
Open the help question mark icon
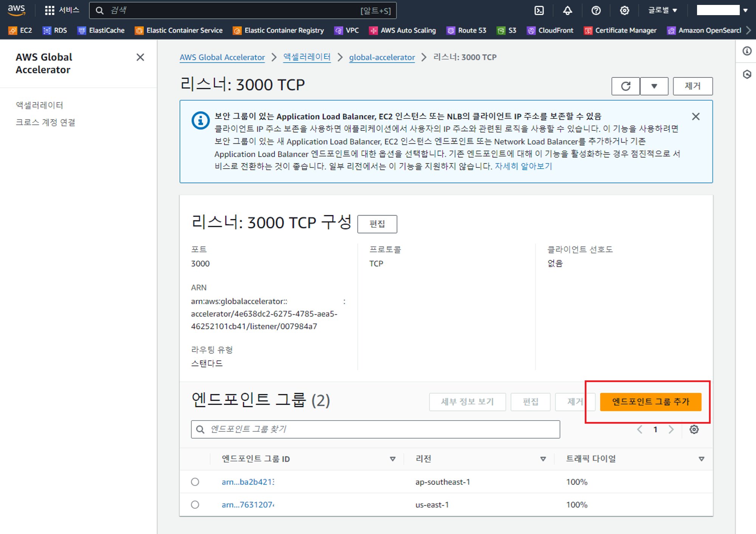(x=596, y=10)
